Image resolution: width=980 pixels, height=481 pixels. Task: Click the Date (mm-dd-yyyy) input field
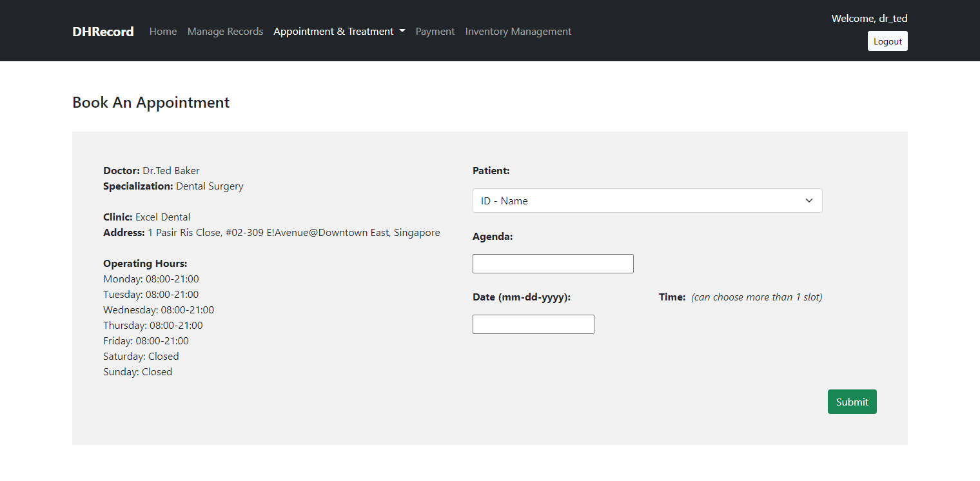533,324
